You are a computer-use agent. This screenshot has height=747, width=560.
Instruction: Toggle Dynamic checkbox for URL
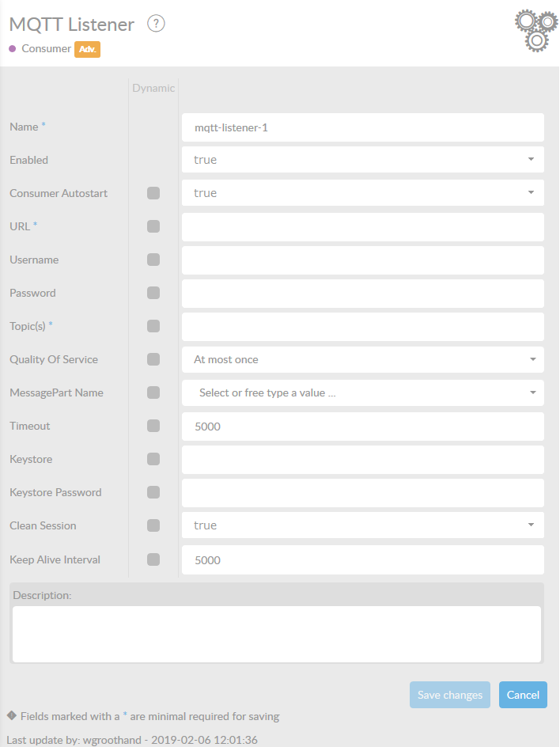(153, 226)
